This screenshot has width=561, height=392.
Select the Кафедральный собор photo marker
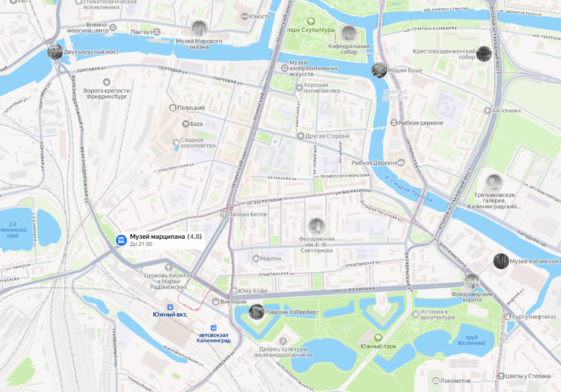point(348,34)
